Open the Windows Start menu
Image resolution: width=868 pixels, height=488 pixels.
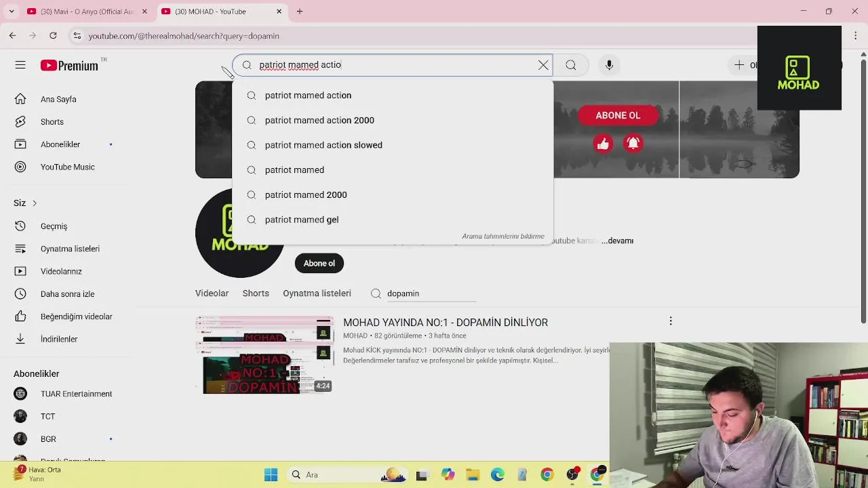click(x=271, y=474)
